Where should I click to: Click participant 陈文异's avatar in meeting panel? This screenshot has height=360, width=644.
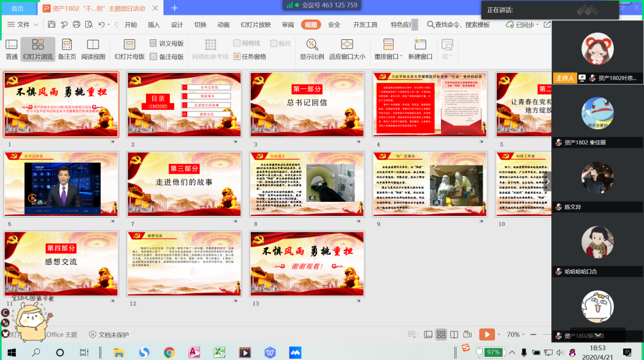(597, 177)
